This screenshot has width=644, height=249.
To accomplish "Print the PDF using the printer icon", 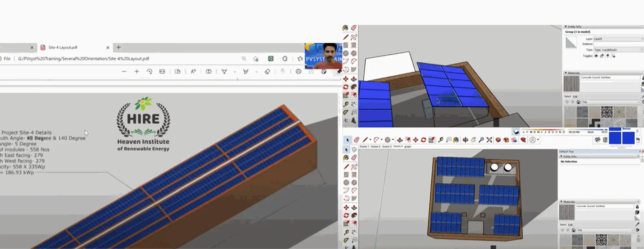I will [298, 71].
